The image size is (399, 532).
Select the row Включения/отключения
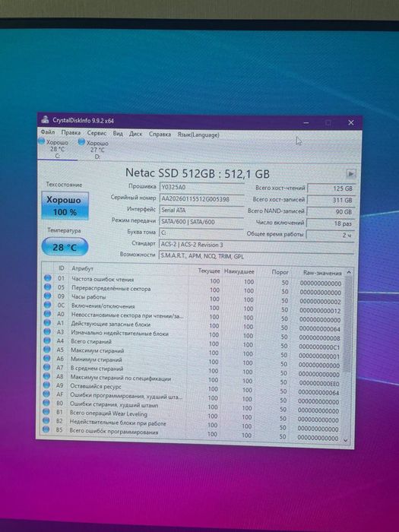[193, 307]
